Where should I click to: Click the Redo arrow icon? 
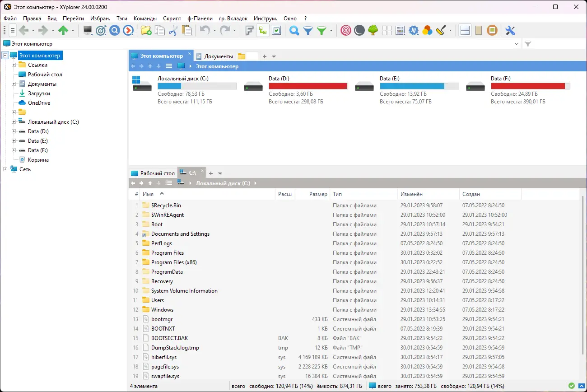(224, 31)
